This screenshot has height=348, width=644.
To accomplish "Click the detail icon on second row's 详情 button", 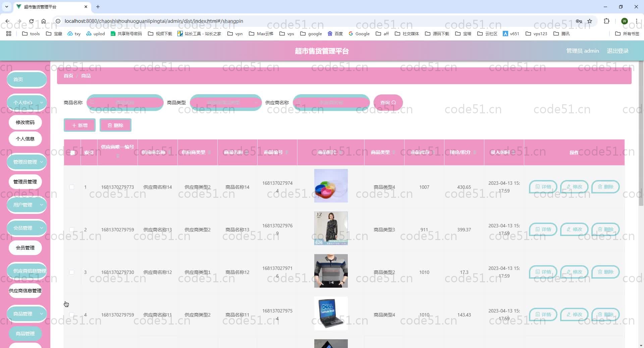I will (x=538, y=229).
